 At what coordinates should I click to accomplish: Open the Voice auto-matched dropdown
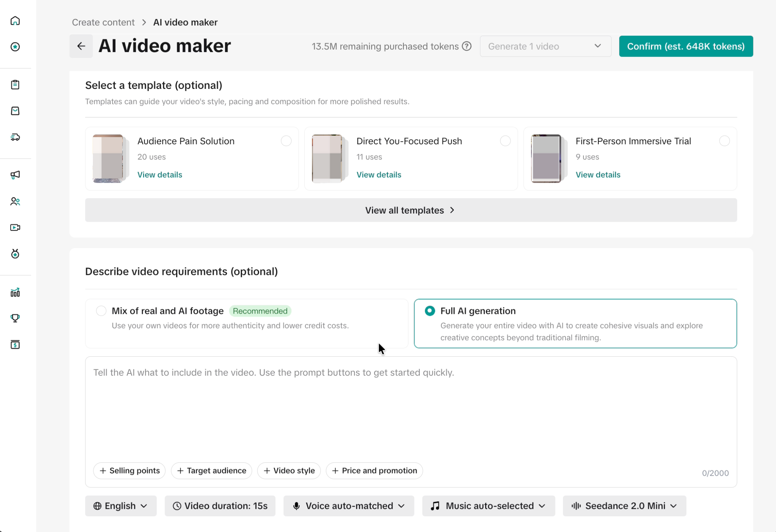coord(349,506)
